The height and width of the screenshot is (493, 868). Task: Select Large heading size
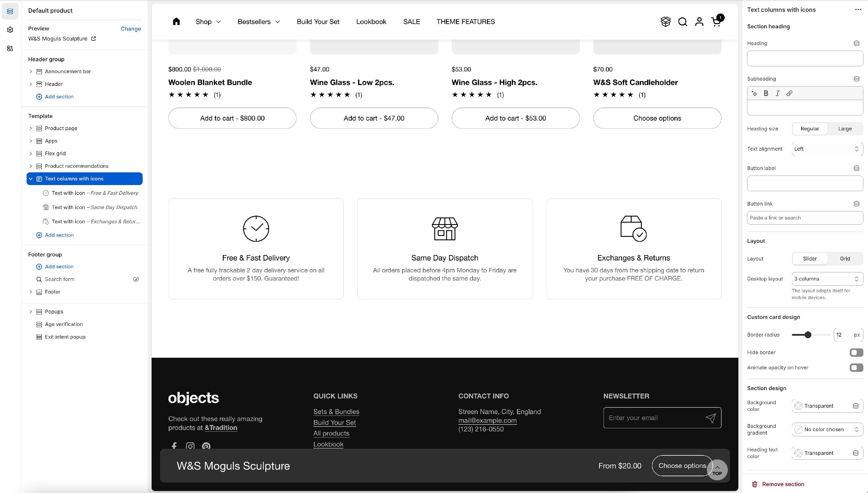pos(845,129)
